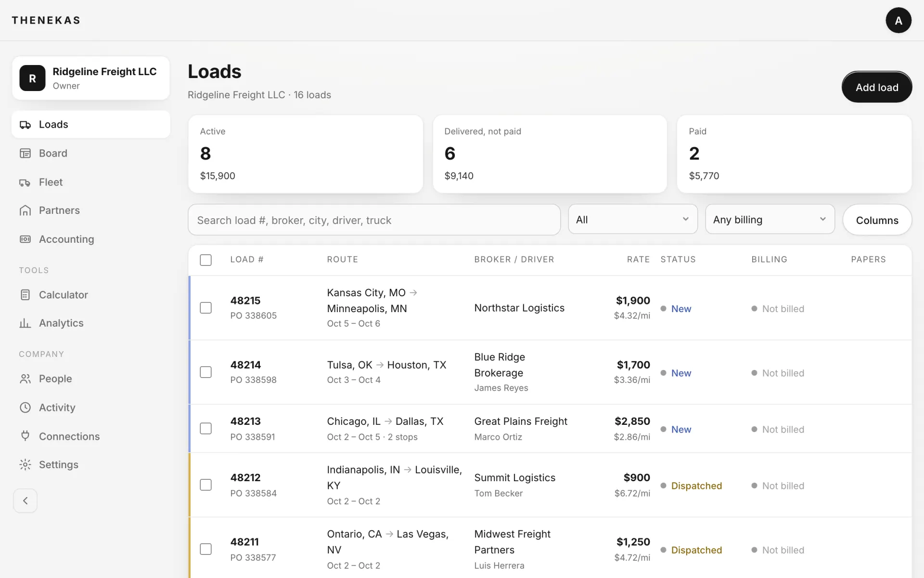Screen dimensions: 924x578
Task: Expand the Any billing dropdown
Action: pyautogui.click(x=770, y=220)
